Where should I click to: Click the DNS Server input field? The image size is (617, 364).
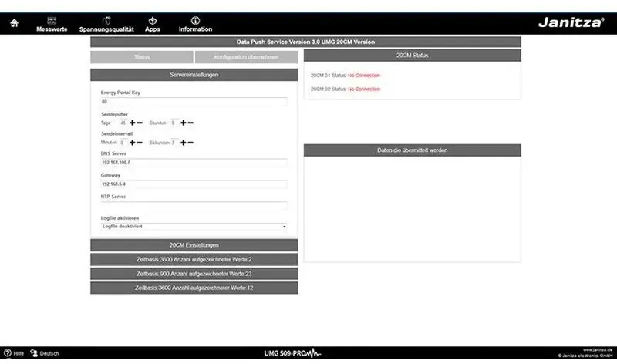click(194, 163)
